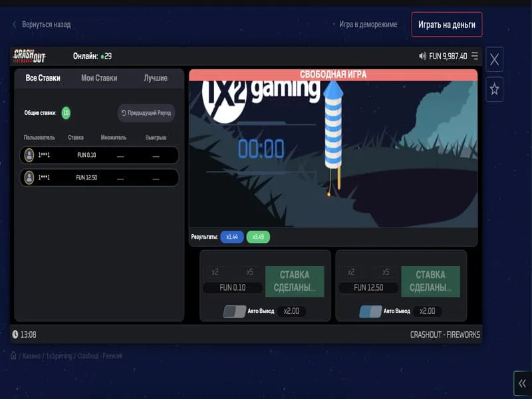Click the 00:00 countdown timer
The image size is (532, 399).
coord(261,149)
